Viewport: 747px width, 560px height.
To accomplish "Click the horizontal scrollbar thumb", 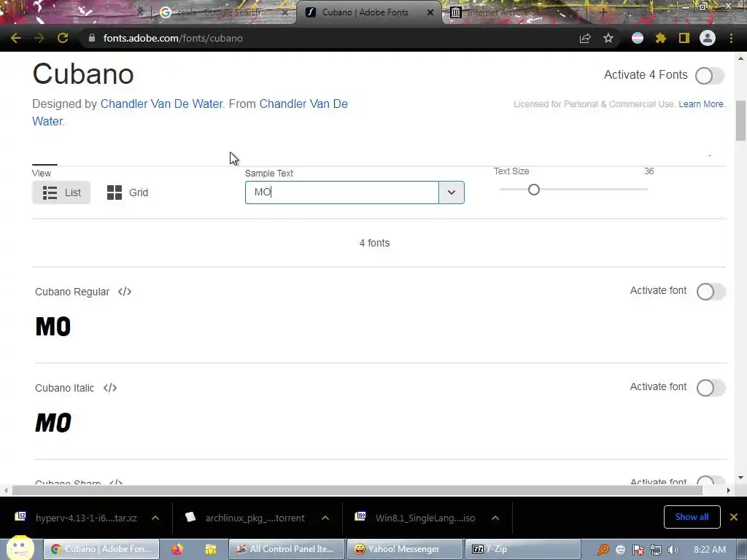I will click(x=357, y=490).
